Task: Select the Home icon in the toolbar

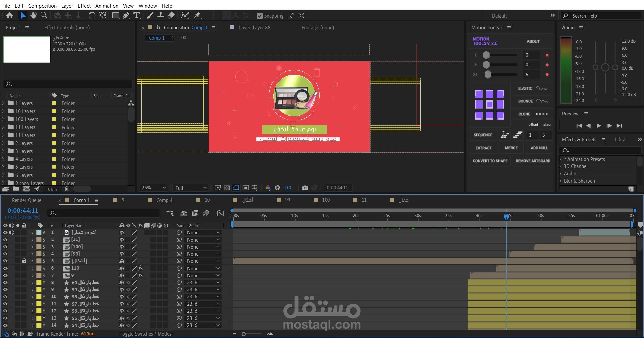Action: pyautogui.click(x=10, y=15)
